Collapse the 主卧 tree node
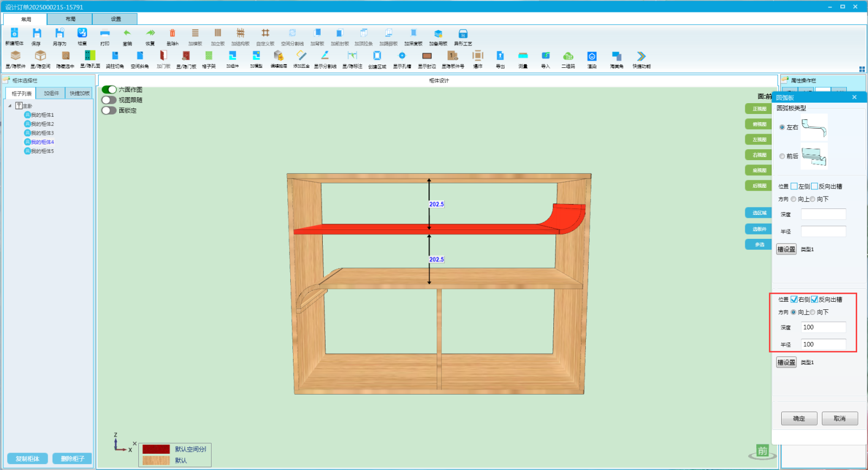 [10, 106]
